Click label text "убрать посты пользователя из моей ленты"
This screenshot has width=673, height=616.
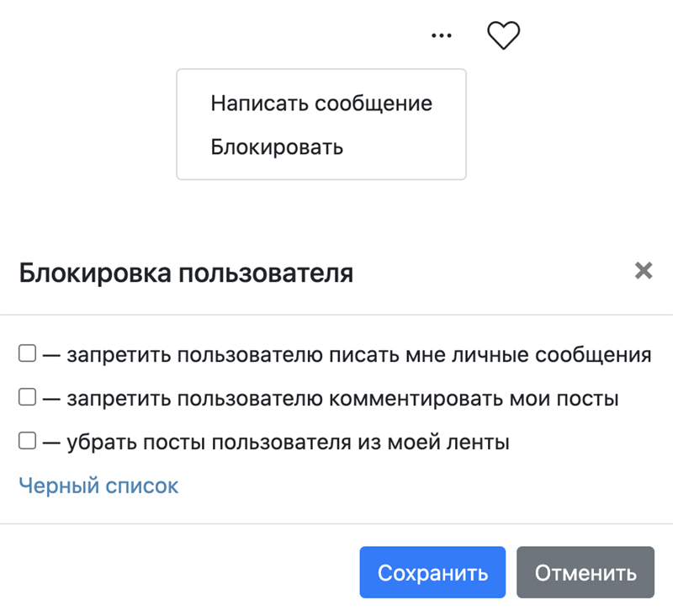pos(288,441)
